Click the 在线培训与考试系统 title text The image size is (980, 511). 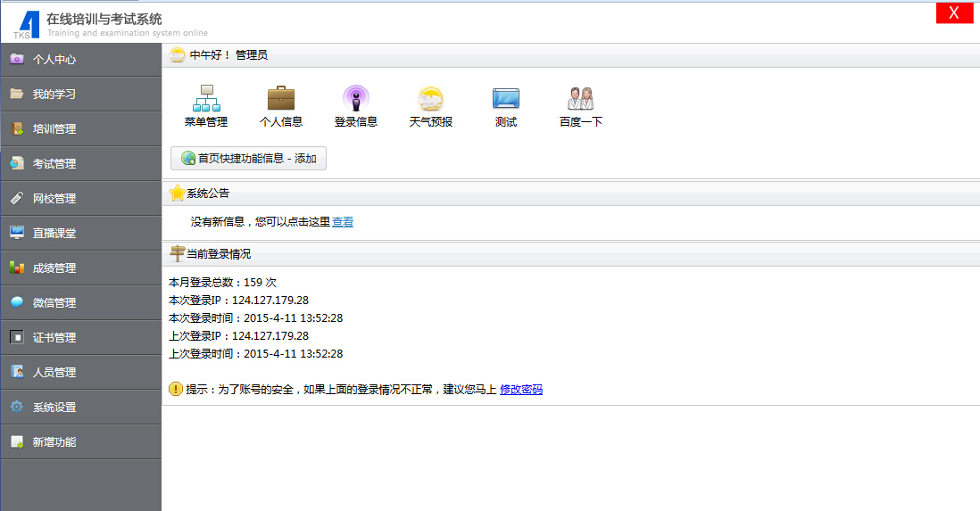104,20
